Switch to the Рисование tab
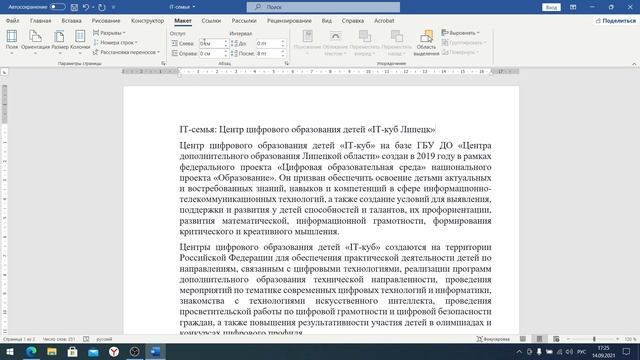Screen dimensions: 640x360 106,20
